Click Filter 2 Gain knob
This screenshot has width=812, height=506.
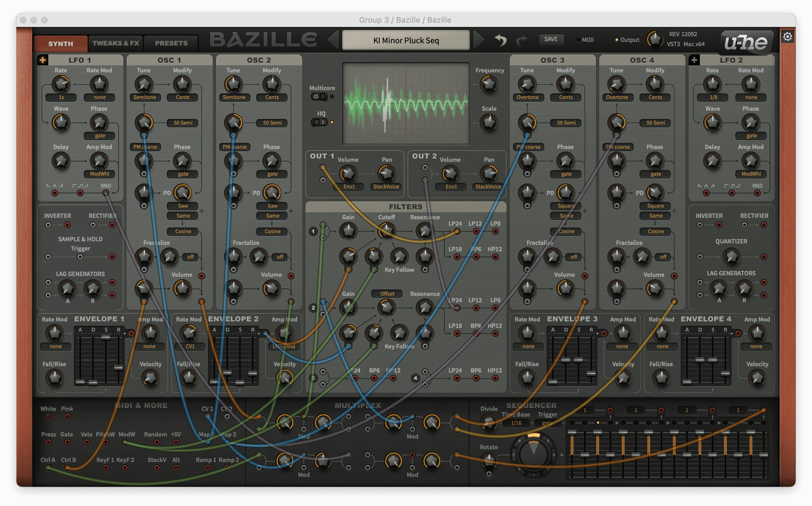tap(348, 308)
